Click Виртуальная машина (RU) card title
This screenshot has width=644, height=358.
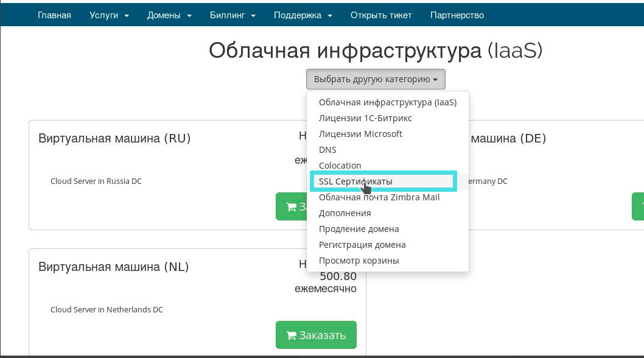pyautogui.click(x=114, y=138)
